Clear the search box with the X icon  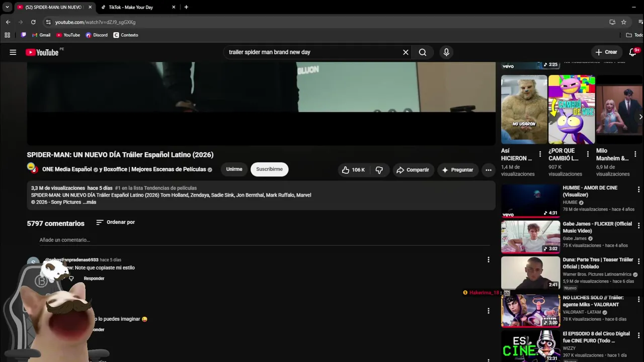tap(406, 52)
